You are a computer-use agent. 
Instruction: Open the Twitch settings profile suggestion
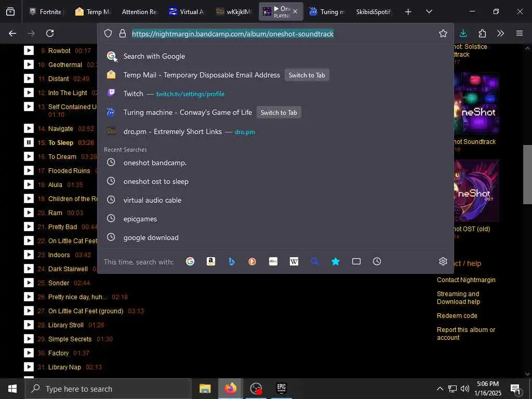point(275,94)
